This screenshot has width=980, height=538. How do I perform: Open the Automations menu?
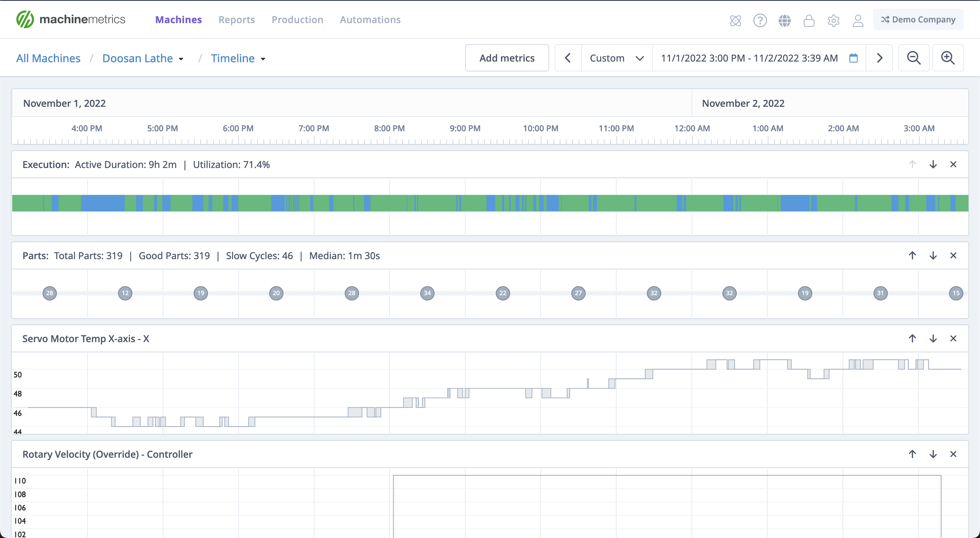point(370,19)
